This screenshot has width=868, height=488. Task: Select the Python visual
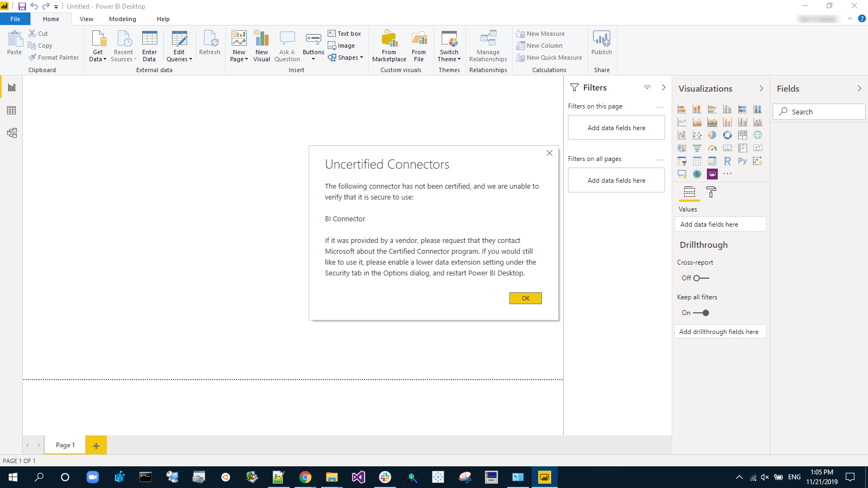click(743, 161)
